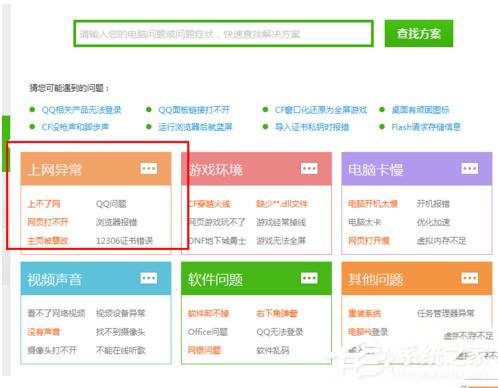Choose the 网银问题 entry
This screenshot has height=388, width=498.
click(204, 350)
